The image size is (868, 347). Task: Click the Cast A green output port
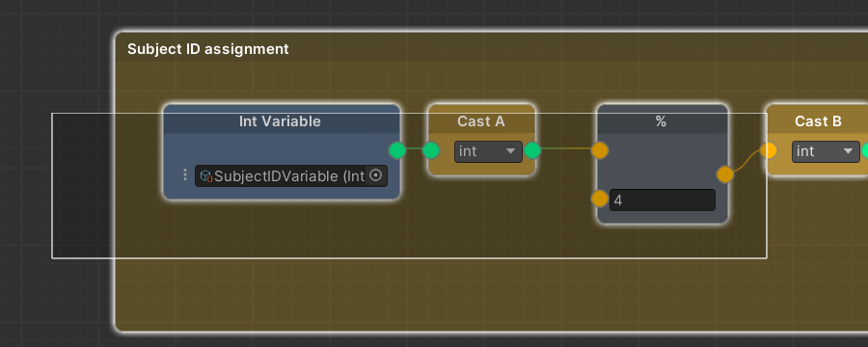tap(532, 150)
